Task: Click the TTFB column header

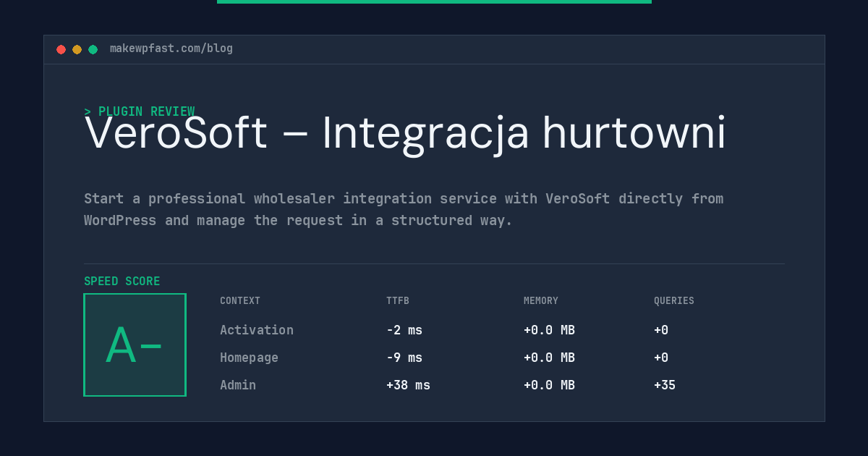Action: click(x=398, y=301)
